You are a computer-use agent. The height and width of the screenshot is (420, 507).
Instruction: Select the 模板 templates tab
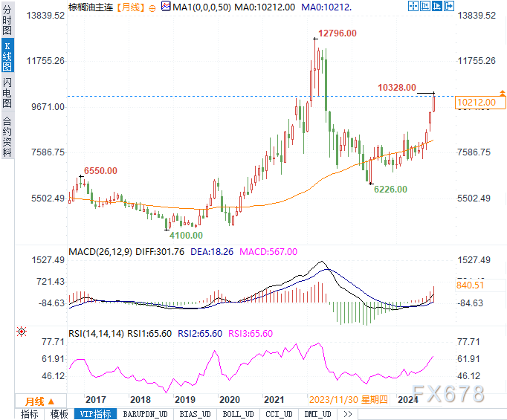click(59, 414)
